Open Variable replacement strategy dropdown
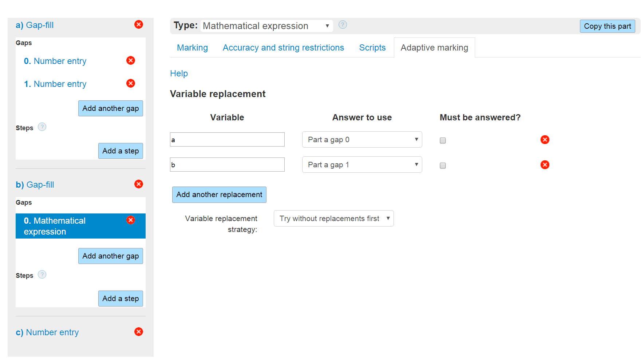This screenshot has height=364, width=644. tap(333, 219)
